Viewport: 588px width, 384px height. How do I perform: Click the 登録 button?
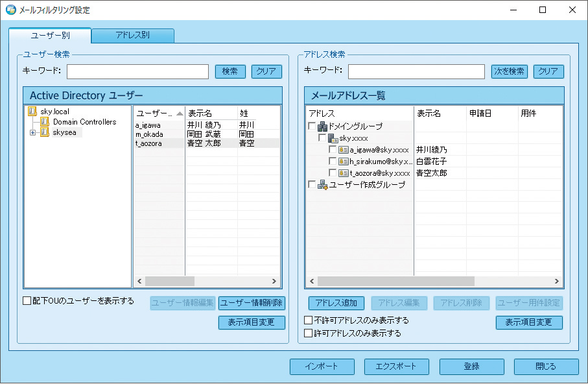(472, 366)
